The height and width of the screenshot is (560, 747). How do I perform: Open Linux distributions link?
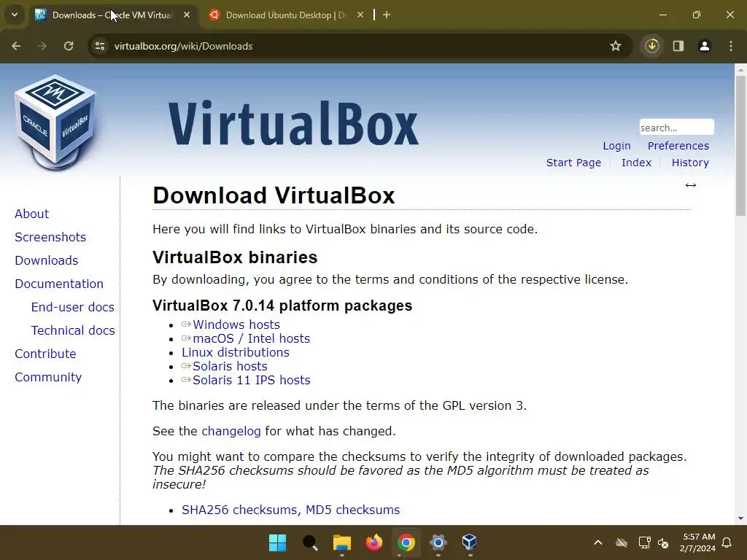pyautogui.click(x=236, y=352)
